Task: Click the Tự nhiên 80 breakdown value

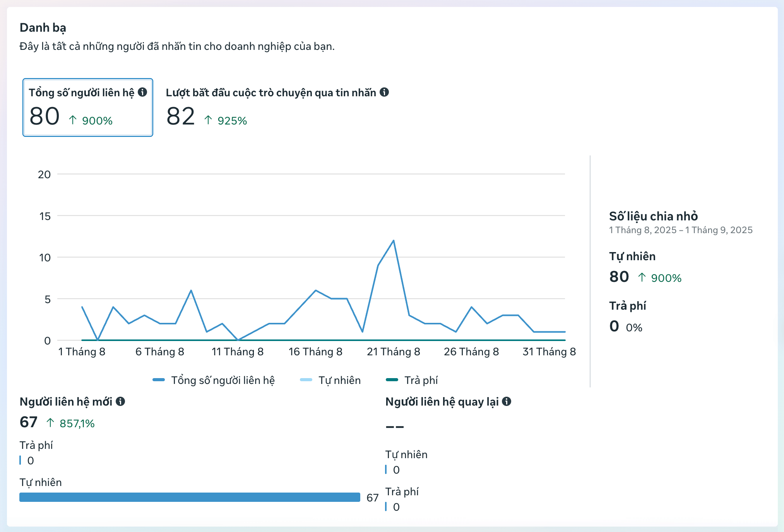Action: [x=619, y=277]
